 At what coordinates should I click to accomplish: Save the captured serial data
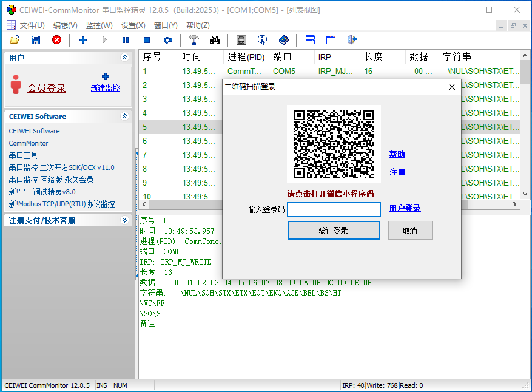[35, 40]
